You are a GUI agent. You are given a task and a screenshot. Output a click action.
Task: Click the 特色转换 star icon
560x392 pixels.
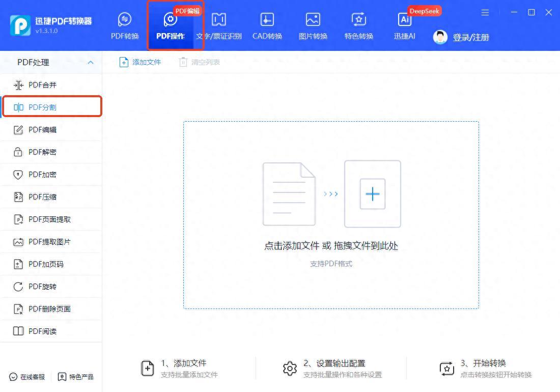[359, 20]
